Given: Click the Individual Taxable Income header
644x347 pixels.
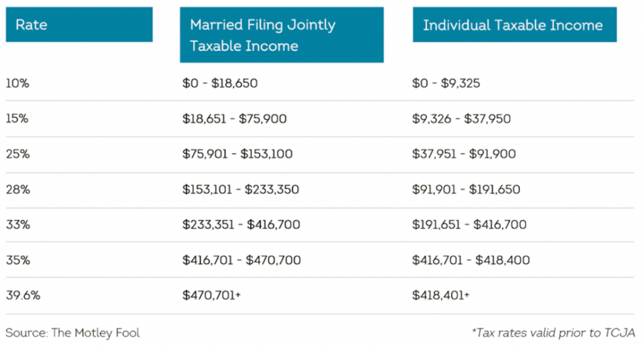Looking at the screenshot, I should pos(514,25).
